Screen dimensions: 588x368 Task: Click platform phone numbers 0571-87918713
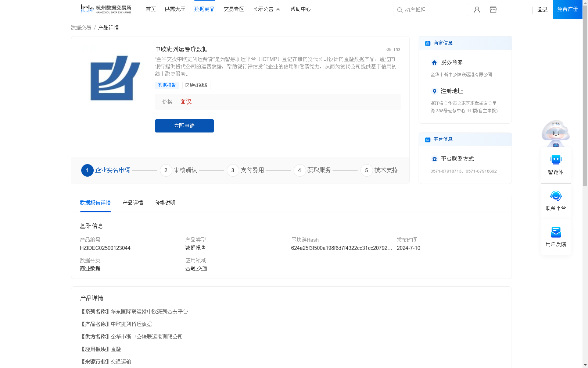(463, 171)
